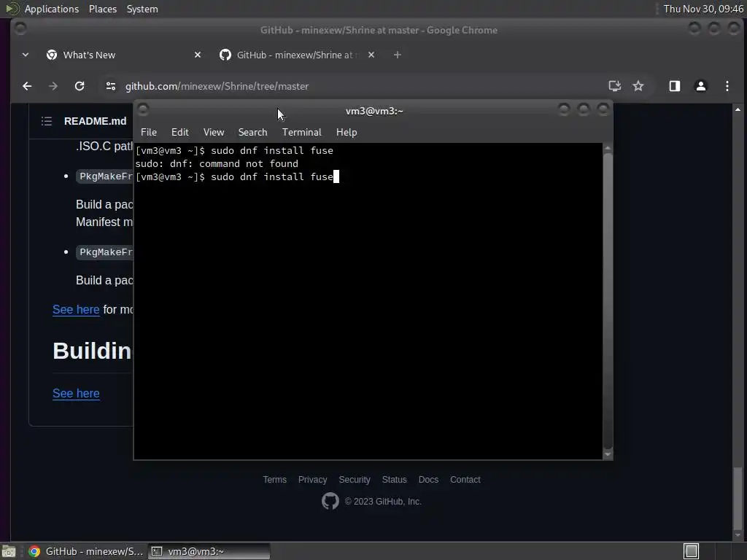Open terminal Search menu
The image size is (747, 560).
click(252, 133)
